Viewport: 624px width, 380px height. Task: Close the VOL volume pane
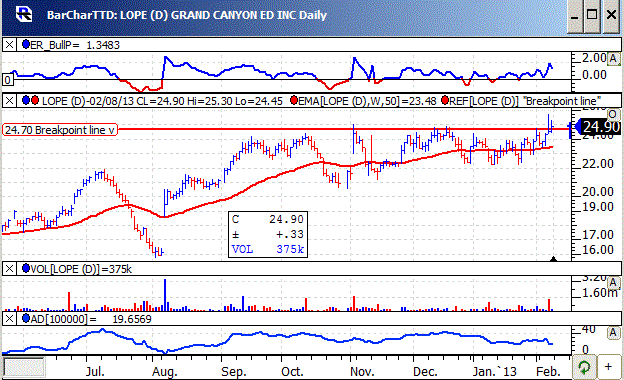(x=9, y=269)
